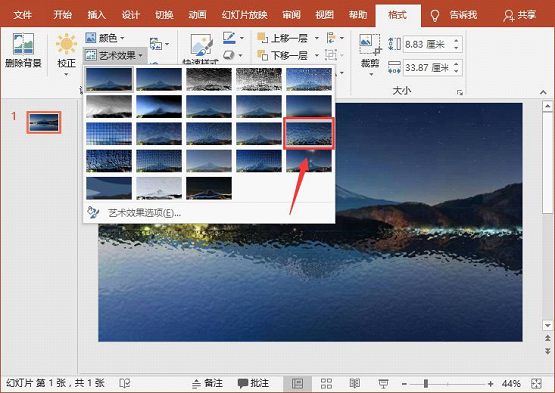Screen dimensions: 555x393
Task: Click the Share (共享) button
Action: click(520, 15)
